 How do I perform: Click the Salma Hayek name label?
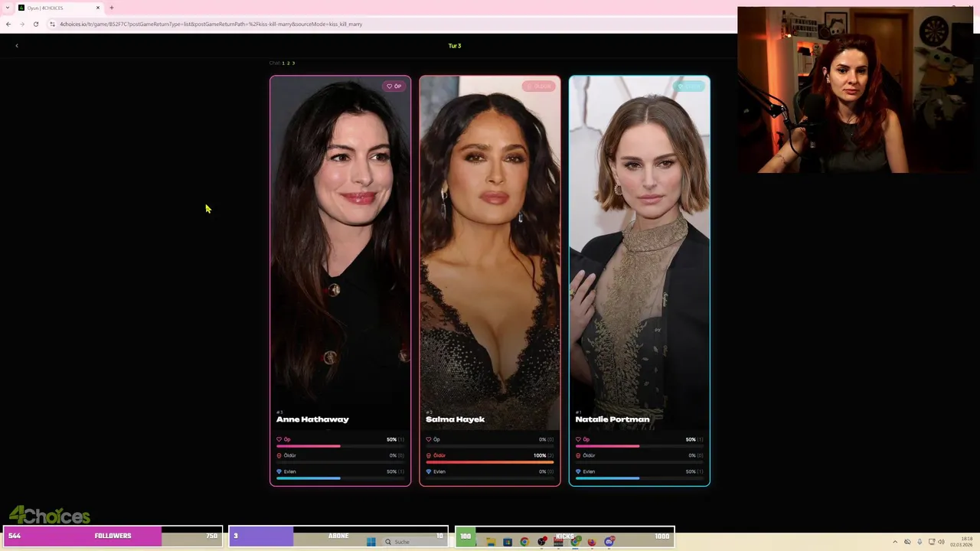(456, 419)
